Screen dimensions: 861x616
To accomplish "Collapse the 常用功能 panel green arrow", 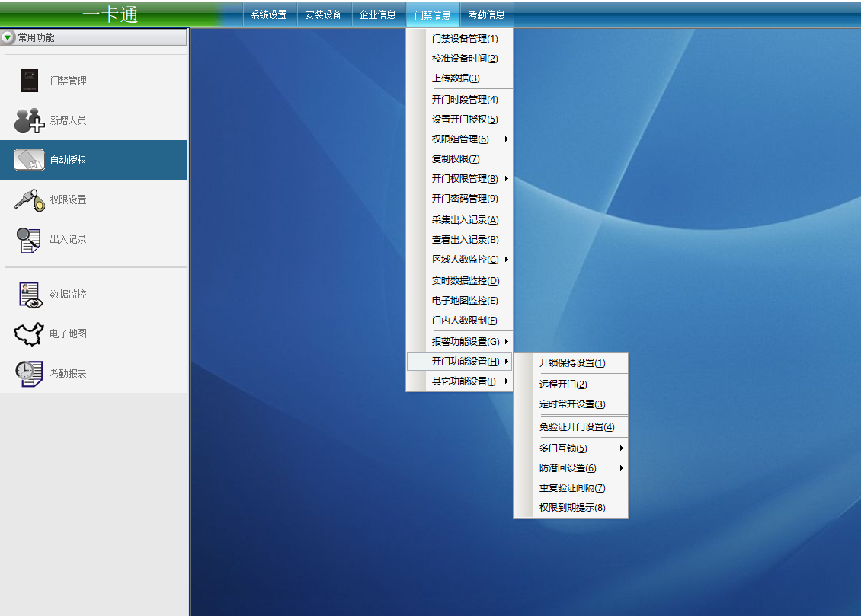I will (x=8, y=37).
